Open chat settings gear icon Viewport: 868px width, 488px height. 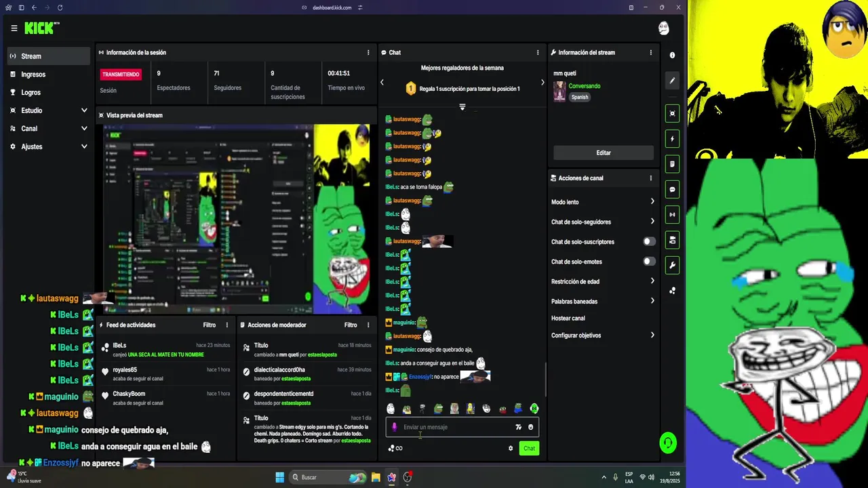pyautogui.click(x=511, y=448)
